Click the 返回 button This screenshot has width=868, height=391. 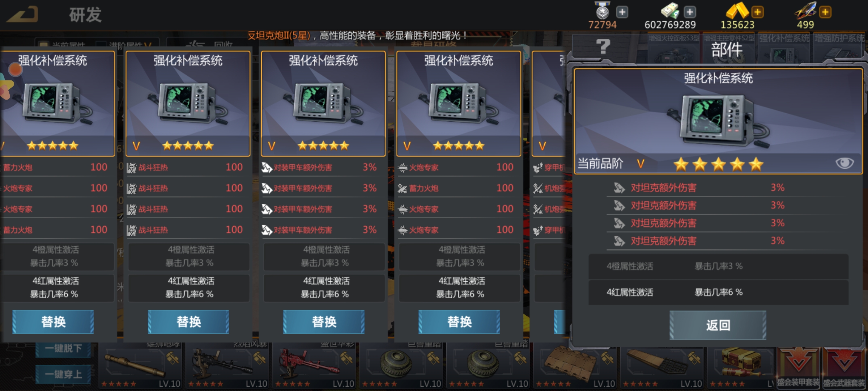[x=718, y=325]
